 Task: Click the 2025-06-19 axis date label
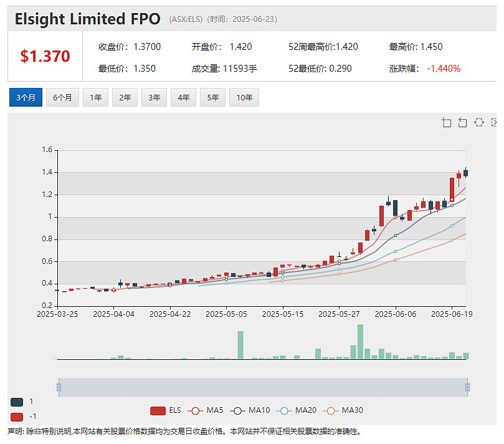click(x=452, y=314)
